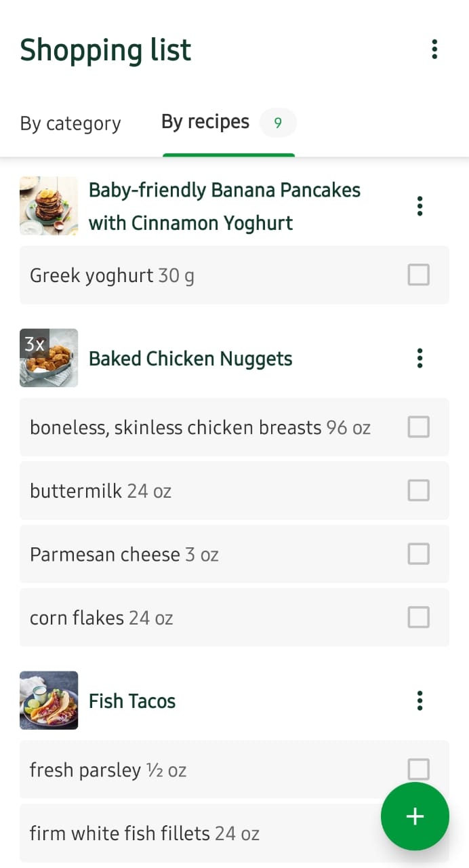Check off Greek yoghurt 30 g

[x=418, y=275]
